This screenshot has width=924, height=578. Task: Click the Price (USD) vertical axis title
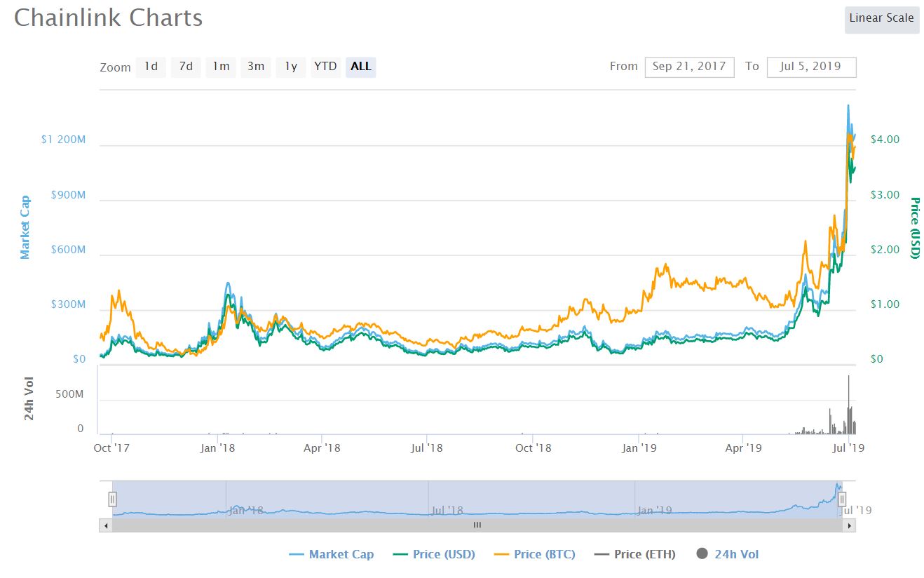pos(914,227)
